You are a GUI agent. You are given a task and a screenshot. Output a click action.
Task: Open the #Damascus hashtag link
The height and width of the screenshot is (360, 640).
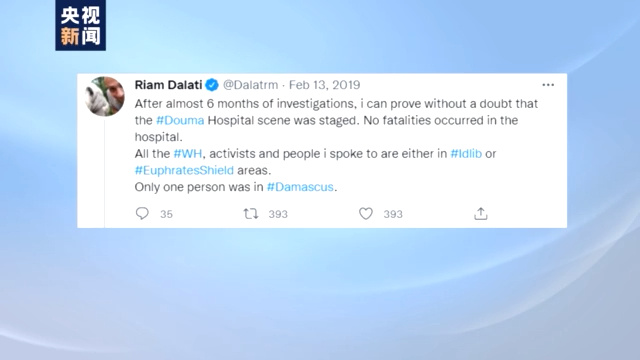300,187
